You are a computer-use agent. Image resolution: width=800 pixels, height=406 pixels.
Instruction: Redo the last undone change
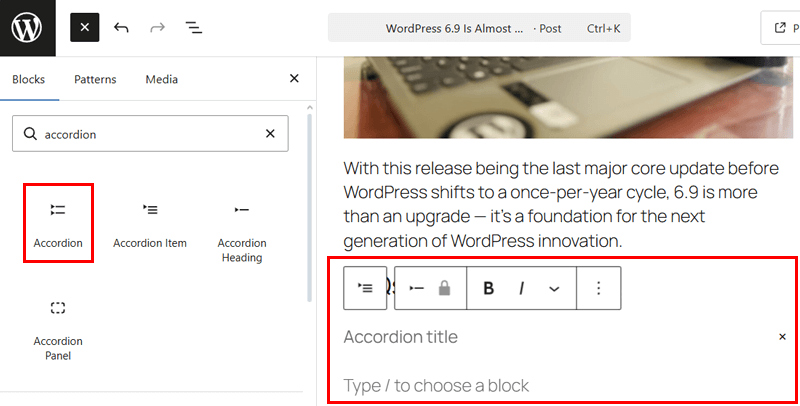click(x=157, y=28)
